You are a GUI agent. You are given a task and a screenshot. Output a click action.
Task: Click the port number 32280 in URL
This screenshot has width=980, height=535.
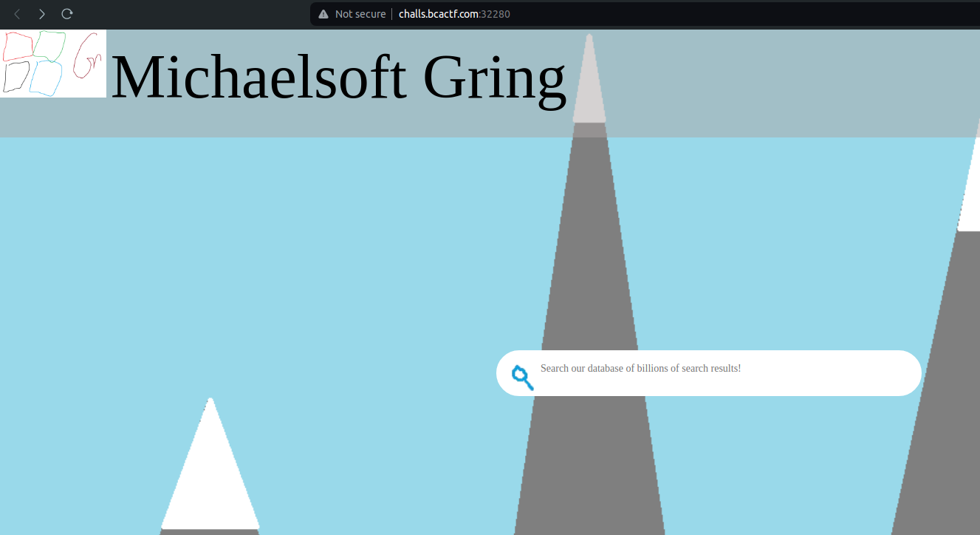(496, 14)
